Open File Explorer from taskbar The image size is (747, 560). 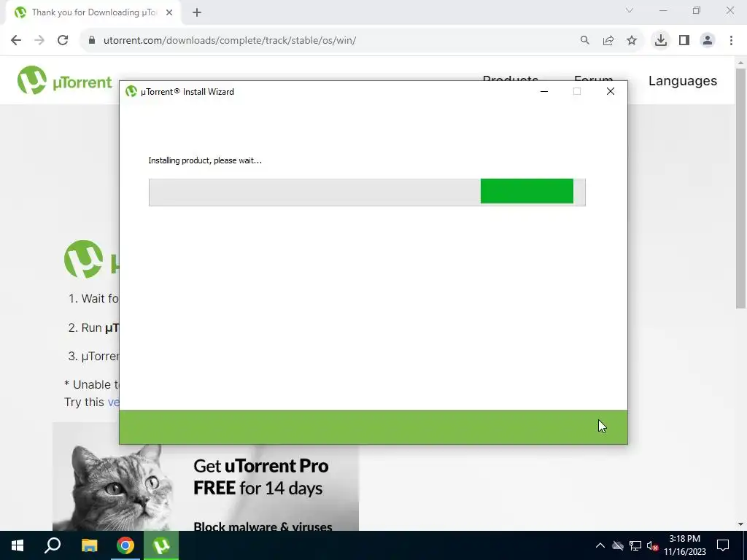point(89,545)
